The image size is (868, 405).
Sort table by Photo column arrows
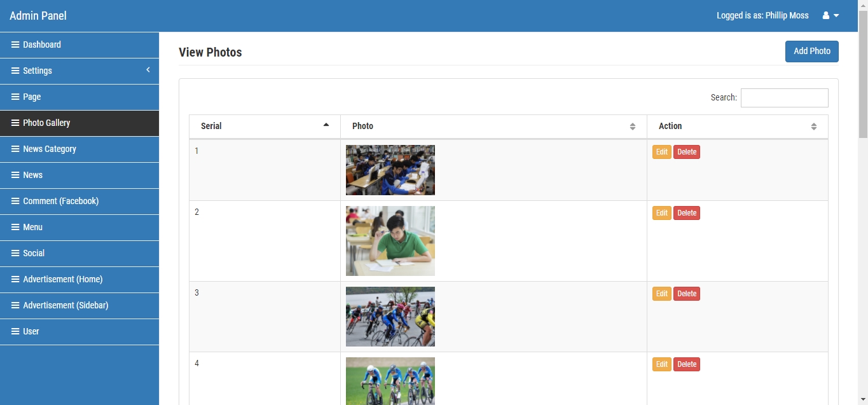click(633, 127)
